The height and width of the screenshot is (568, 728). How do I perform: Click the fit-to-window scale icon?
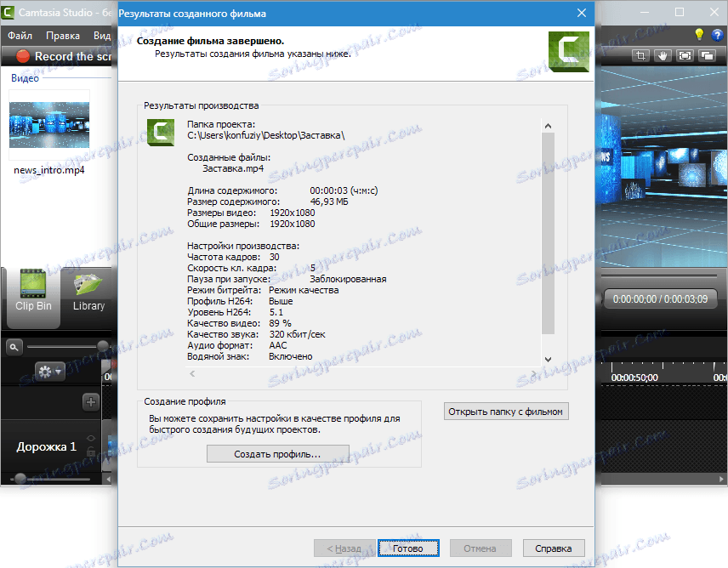[x=684, y=54]
